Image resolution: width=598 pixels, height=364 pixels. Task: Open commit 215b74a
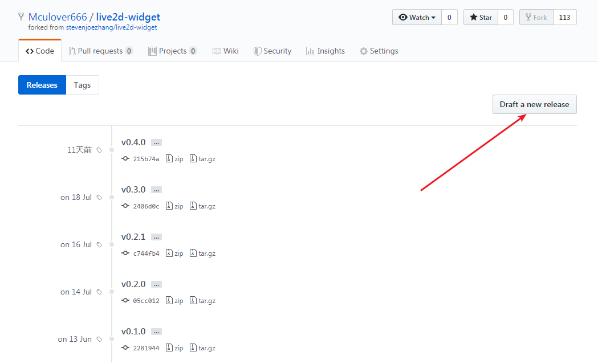click(146, 159)
